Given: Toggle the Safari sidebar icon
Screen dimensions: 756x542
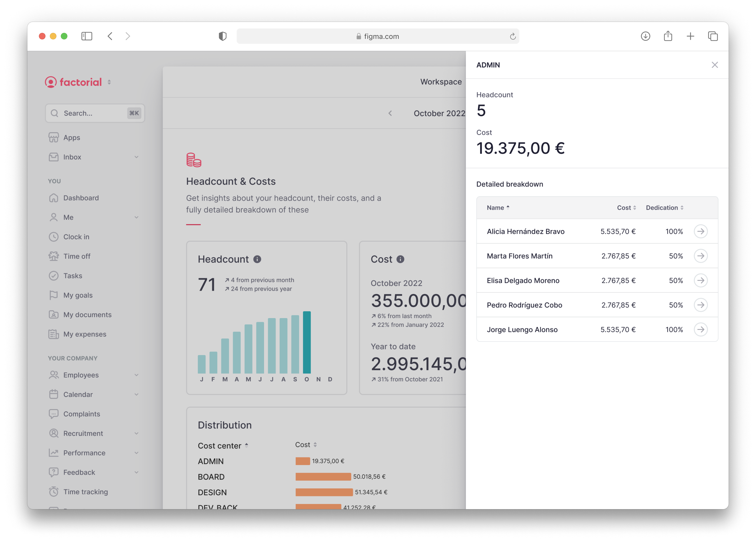Looking at the screenshot, I should (87, 36).
